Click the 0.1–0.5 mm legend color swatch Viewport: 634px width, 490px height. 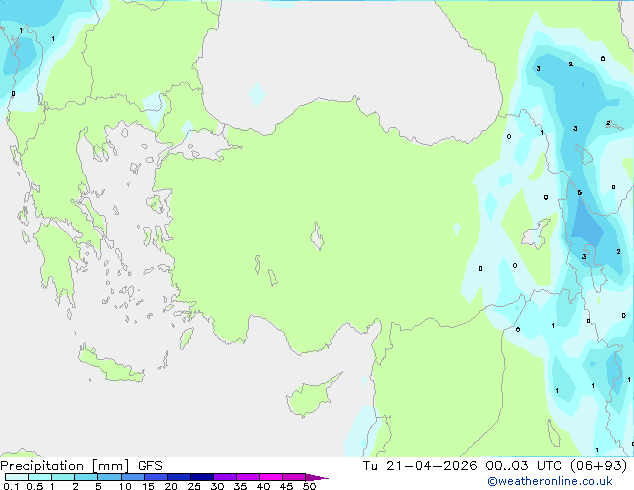tap(17, 477)
